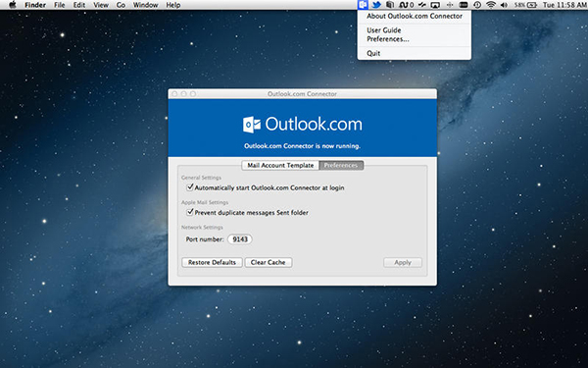Click the Apply button
Viewport: 588px width, 368px height.
click(x=403, y=262)
